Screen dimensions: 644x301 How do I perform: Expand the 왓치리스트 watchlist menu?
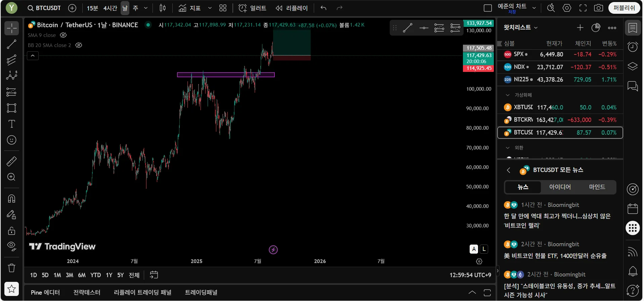[x=520, y=28]
